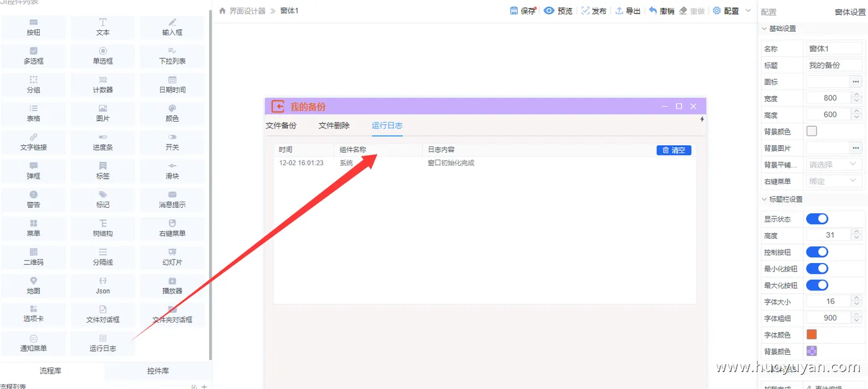868x389 pixels.
Task: Select the 日期时间 datetime control
Action: pos(172,84)
